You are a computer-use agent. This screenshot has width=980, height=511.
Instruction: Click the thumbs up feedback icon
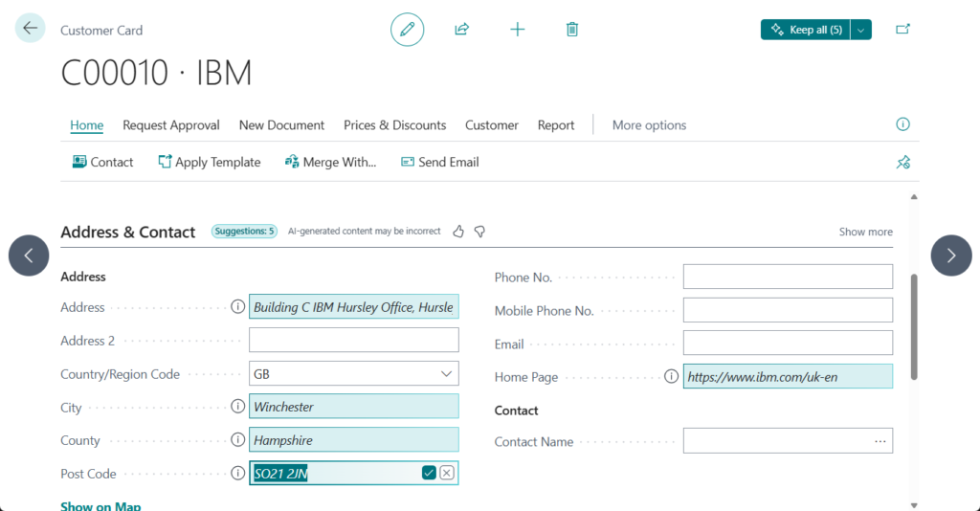pos(458,232)
